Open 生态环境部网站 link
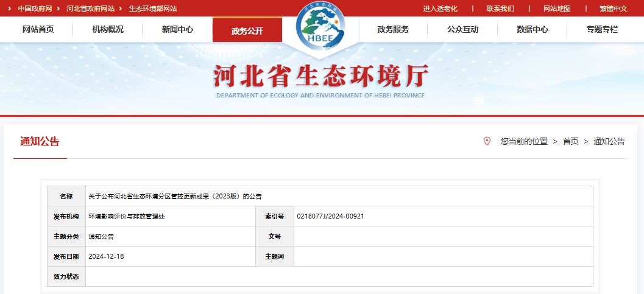Screen dimensions: 644x294 click(153, 8)
